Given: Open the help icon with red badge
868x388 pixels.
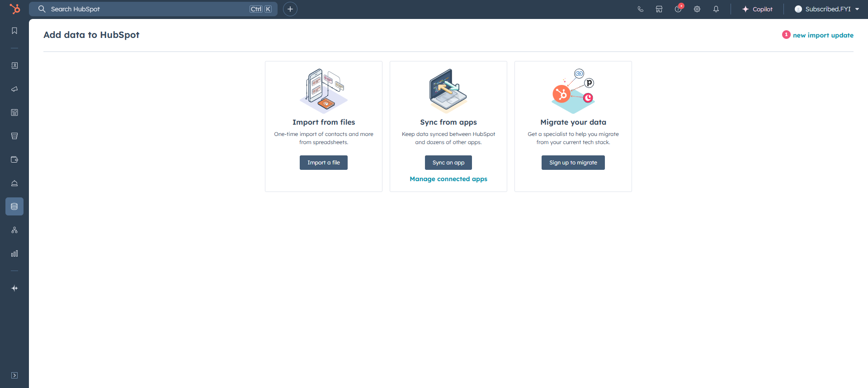Looking at the screenshot, I should tap(678, 9).
